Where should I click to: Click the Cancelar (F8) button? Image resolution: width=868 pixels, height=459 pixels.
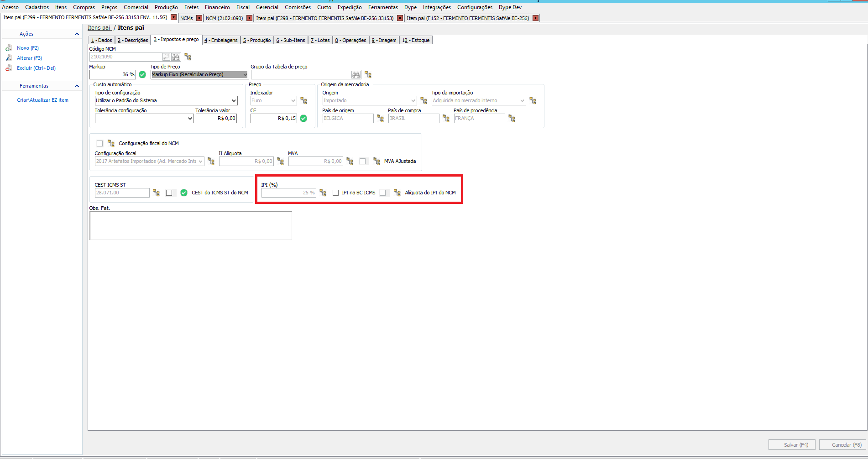842,445
